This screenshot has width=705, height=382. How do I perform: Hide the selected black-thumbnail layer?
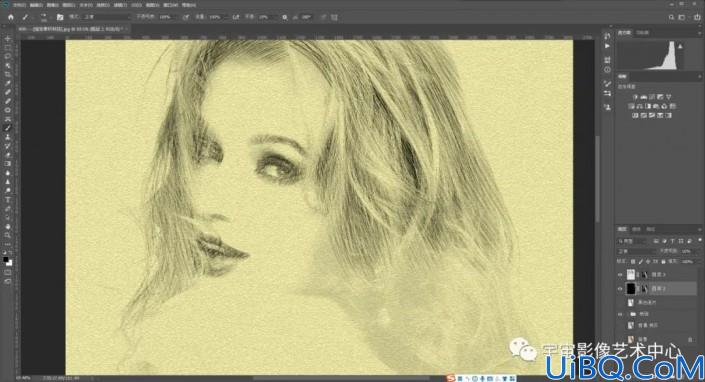point(620,289)
